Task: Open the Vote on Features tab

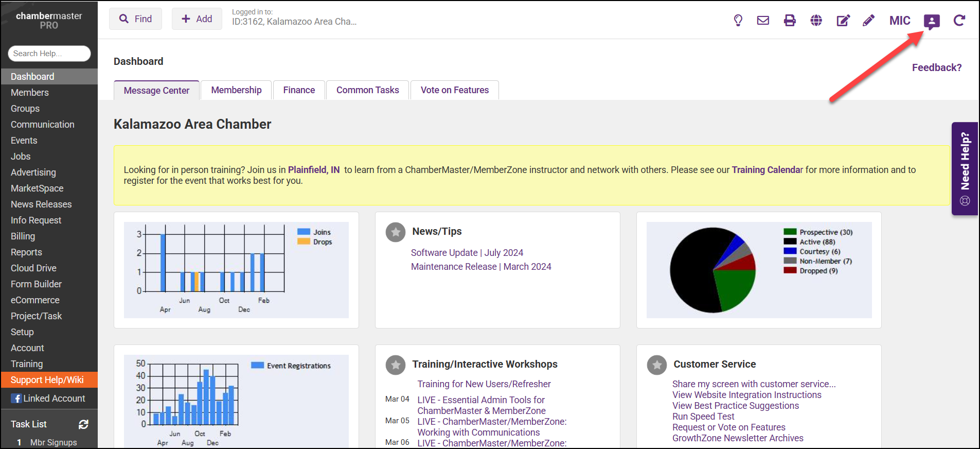Action: pyautogui.click(x=454, y=90)
